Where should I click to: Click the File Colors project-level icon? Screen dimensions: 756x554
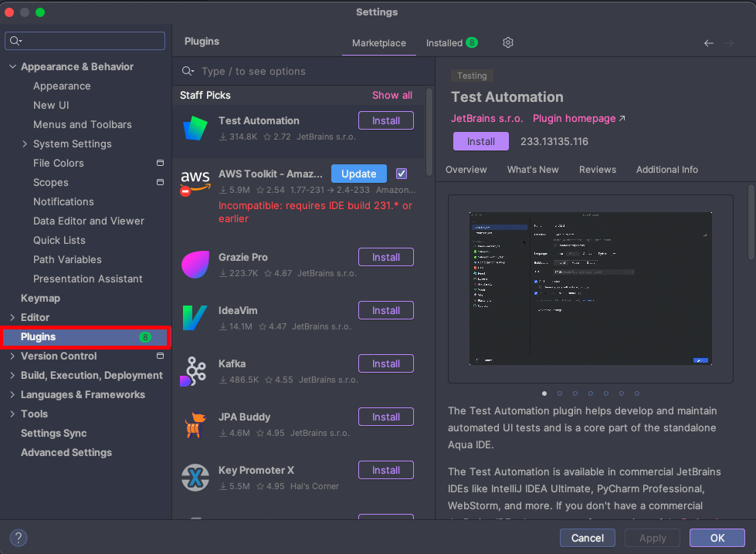160,163
